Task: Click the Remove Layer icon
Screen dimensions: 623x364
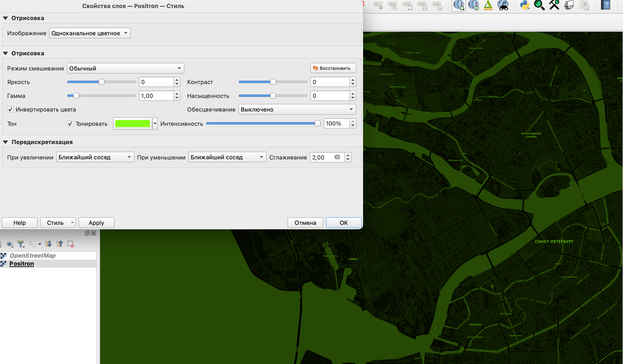Action: click(71, 244)
